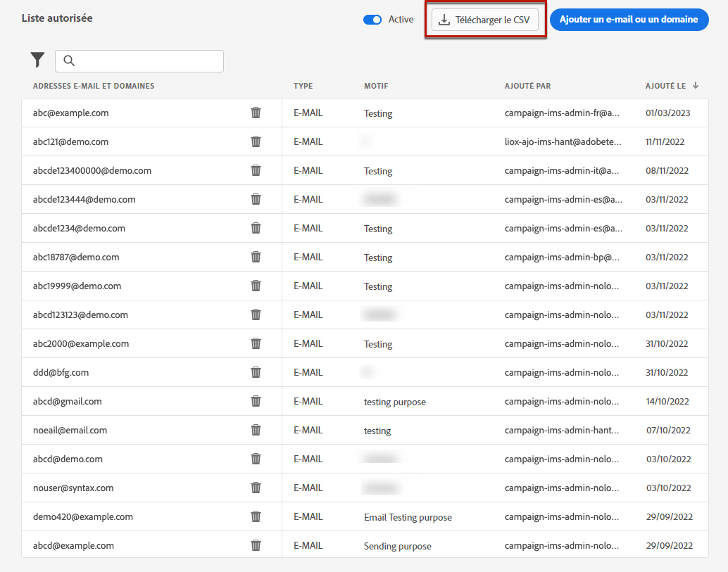Viewport: 728px width, 572px height.
Task: Delete the abc@example.com entry
Action: 256,113
